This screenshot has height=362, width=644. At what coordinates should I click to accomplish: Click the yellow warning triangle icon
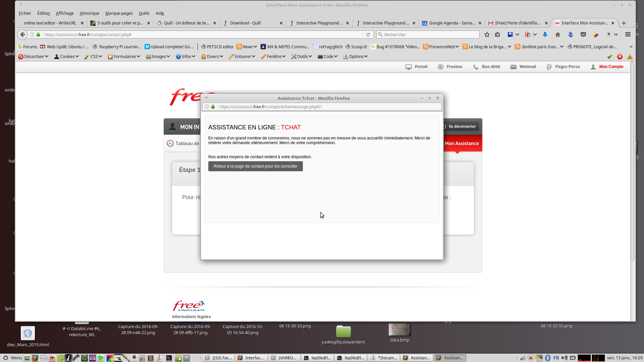630,57
